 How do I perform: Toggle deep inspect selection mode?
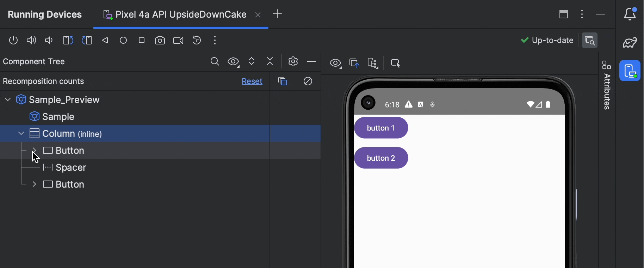click(x=396, y=63)
